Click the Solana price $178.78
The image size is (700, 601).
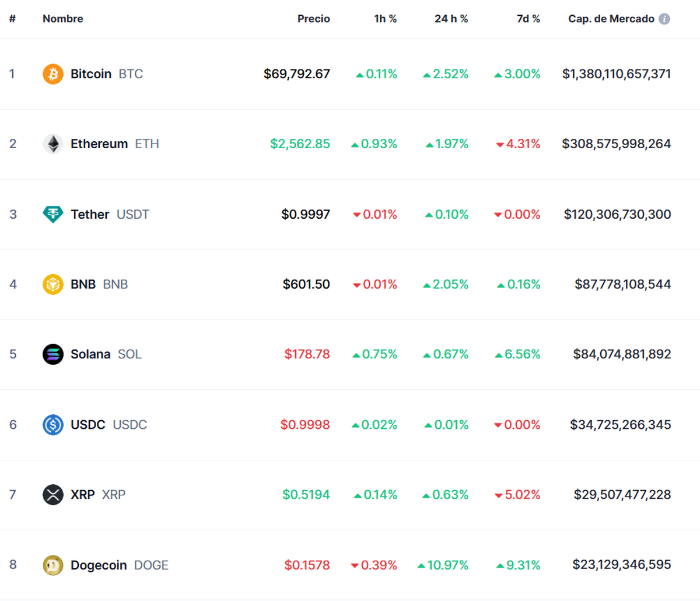pos(307,354)
